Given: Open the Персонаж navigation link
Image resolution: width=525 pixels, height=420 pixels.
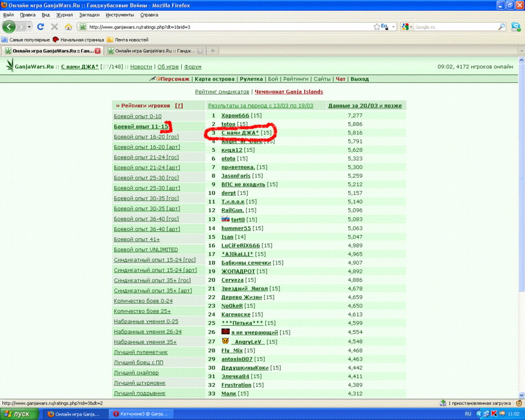Looking at the screenshot, I should click(175, 79).
